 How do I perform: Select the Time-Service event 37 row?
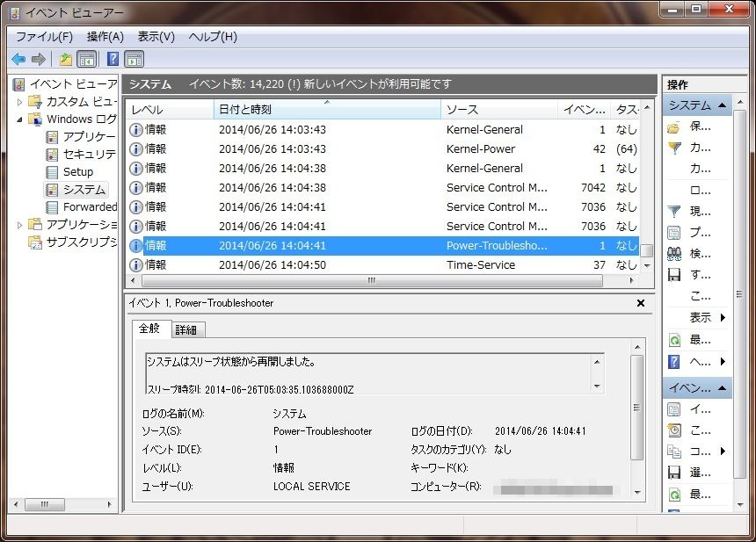(x=383, y=264)
